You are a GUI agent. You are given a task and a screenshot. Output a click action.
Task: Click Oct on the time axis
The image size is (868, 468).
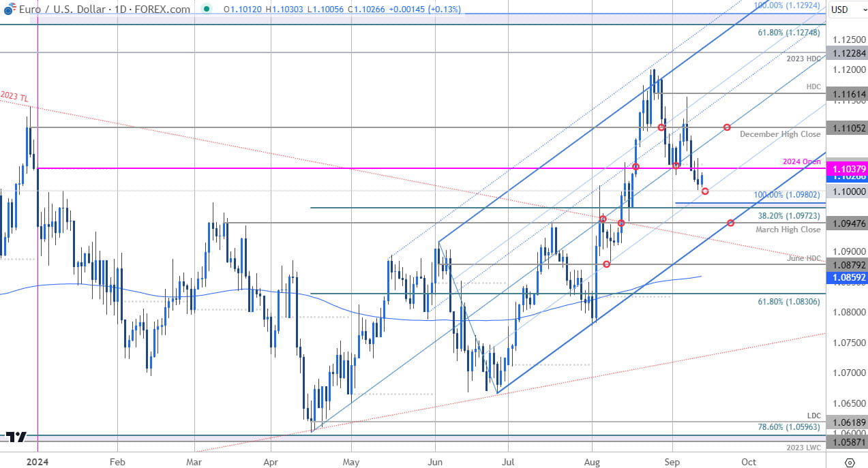748,462
